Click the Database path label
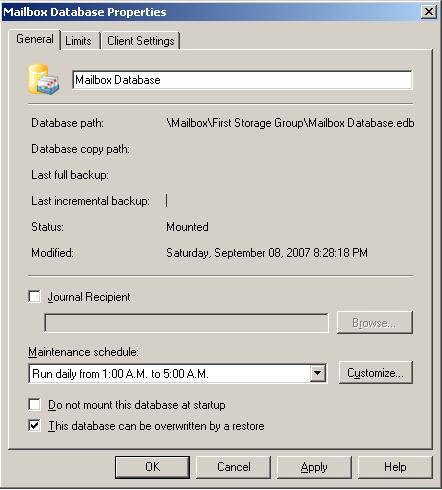Image resolution: width=442 pixels, height=490 pixels. coord(67,123)
